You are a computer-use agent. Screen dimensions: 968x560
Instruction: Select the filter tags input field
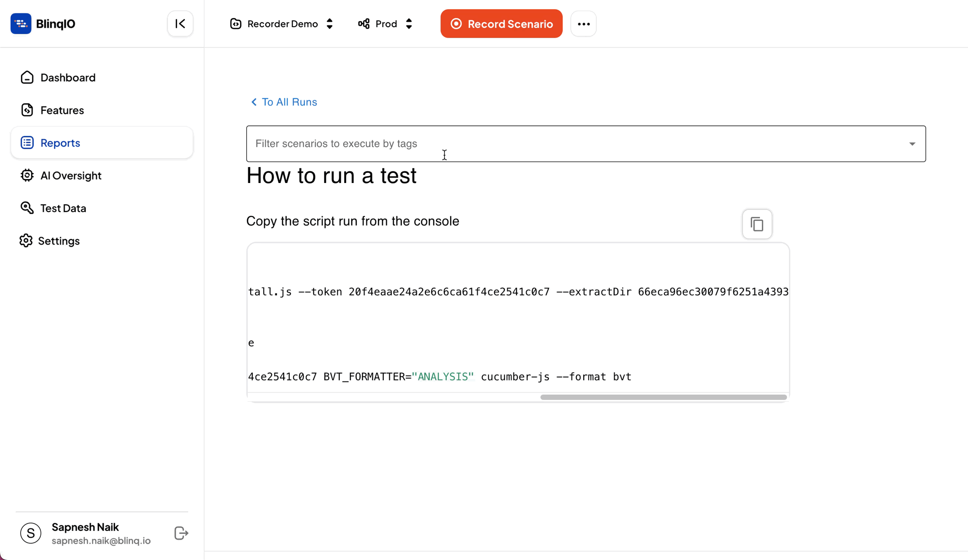585,143
